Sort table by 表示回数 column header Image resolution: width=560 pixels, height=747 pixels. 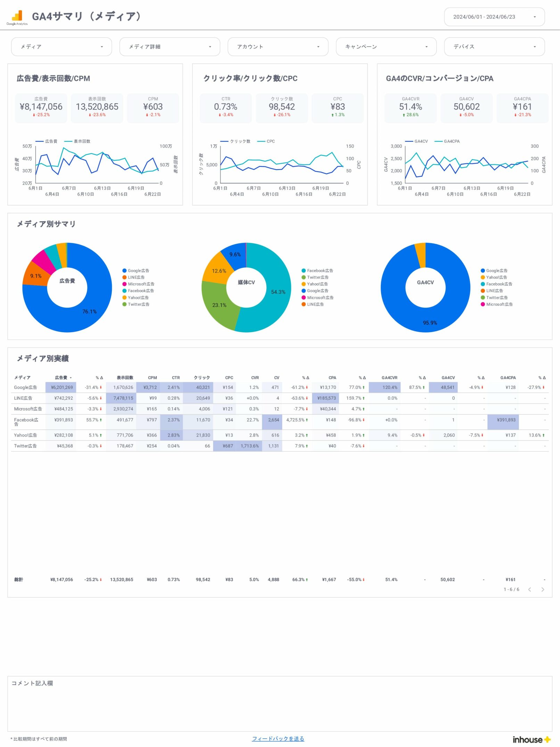click(125, 377)
